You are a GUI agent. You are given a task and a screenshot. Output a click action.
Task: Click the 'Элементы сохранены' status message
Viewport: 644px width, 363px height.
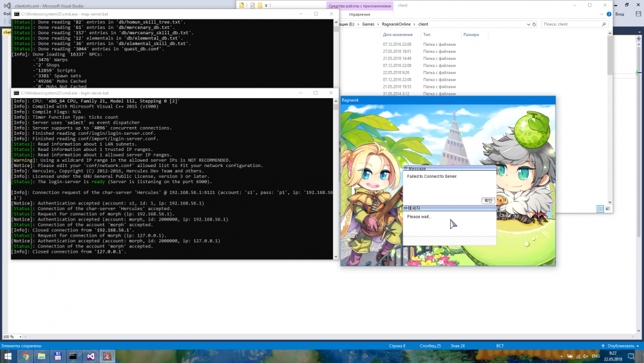tap(21, 346)
